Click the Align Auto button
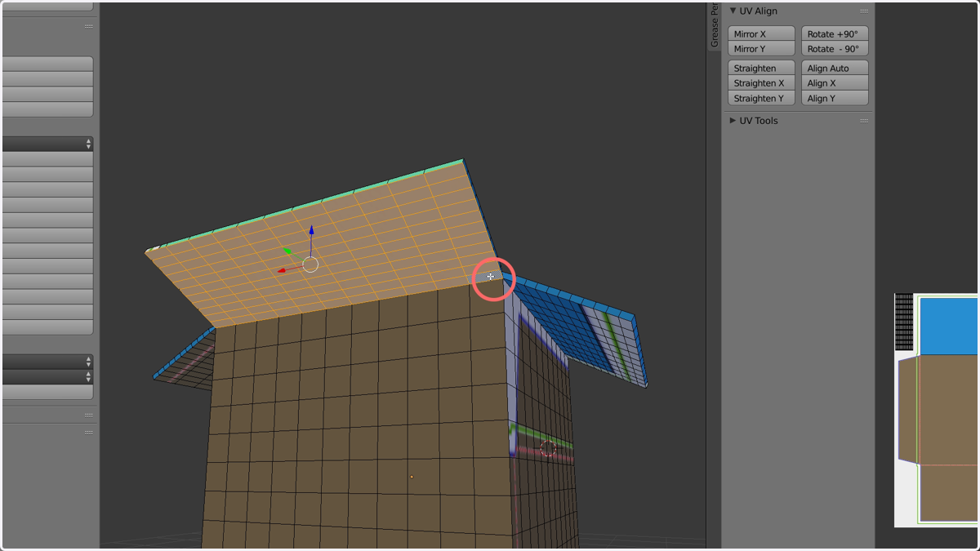980x551 pixels. (x=835, y=68)
